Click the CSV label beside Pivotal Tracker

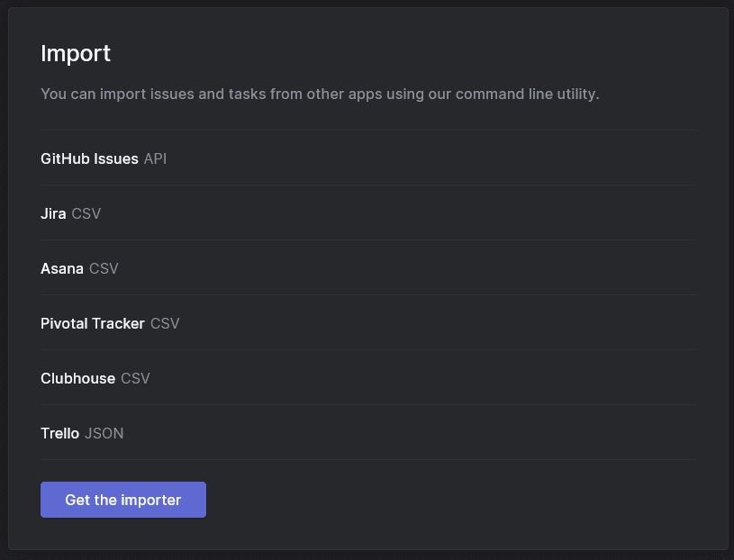point(165,323)
